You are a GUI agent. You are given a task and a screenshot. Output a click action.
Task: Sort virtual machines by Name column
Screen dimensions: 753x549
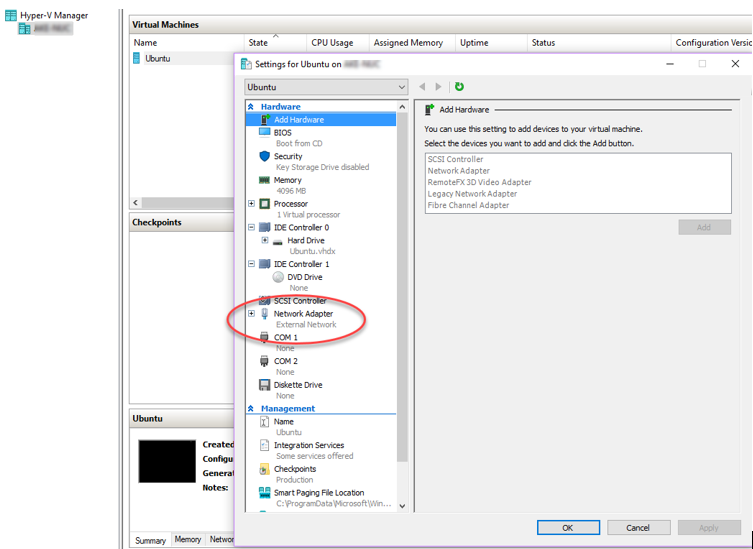coord(187,43)
